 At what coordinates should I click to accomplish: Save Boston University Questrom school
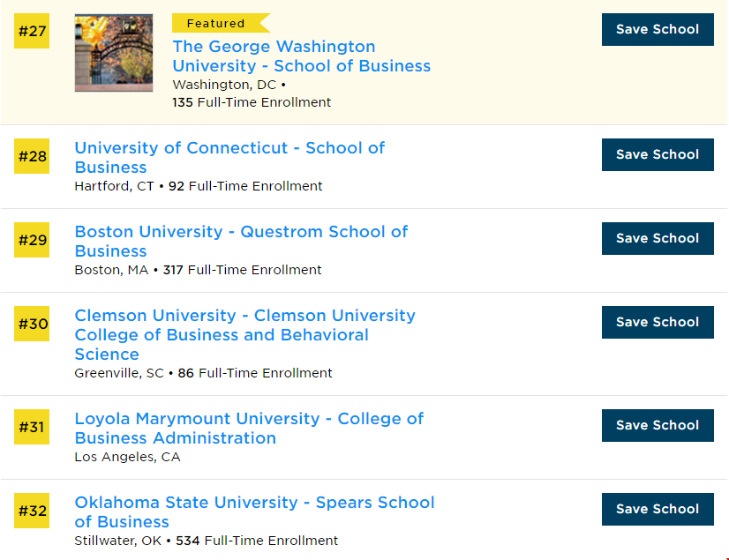point(658,238)
